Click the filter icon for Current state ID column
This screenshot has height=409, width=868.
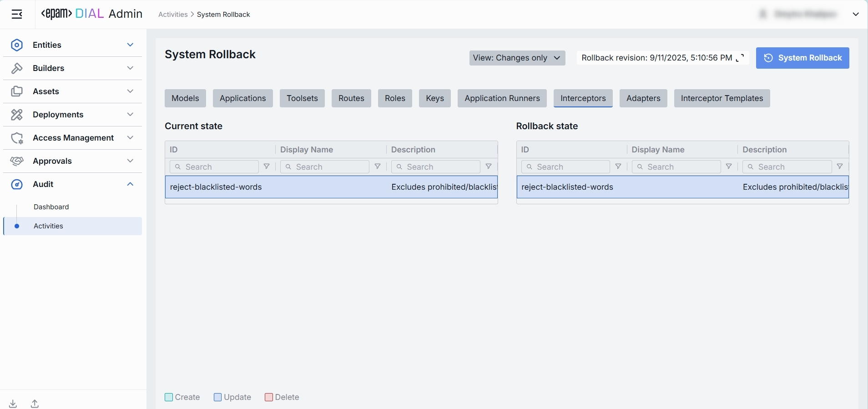click(267, 167)
